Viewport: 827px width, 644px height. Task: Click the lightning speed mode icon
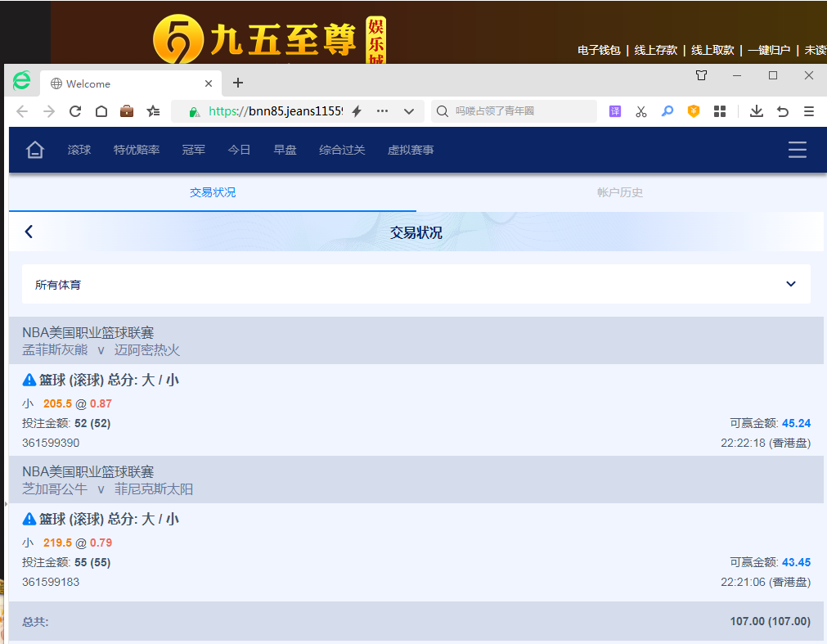pyautogui.click(x=357, y=111)
